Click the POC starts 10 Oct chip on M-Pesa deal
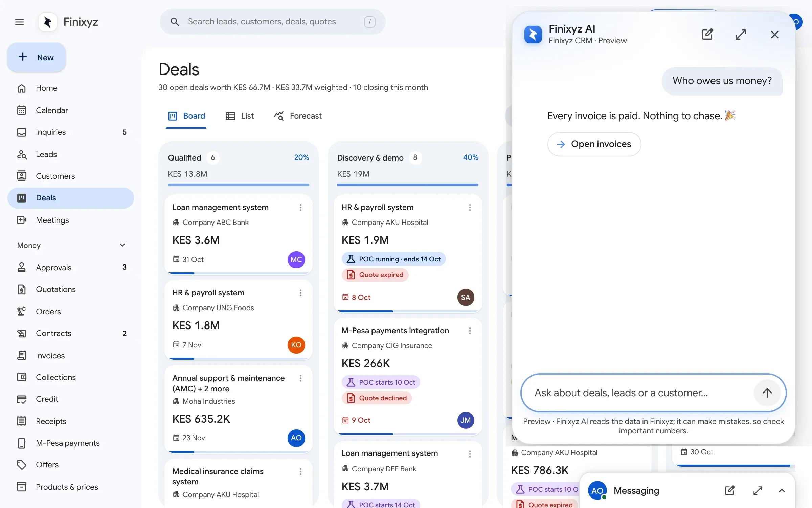The height and width of the screenshot is (508, 812). (381, 382)
